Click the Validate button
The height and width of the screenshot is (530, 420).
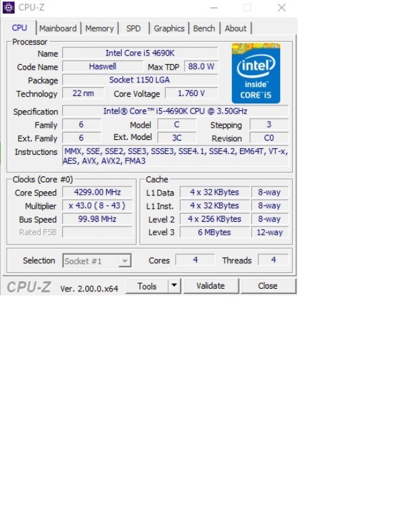(x=211, y=286)
